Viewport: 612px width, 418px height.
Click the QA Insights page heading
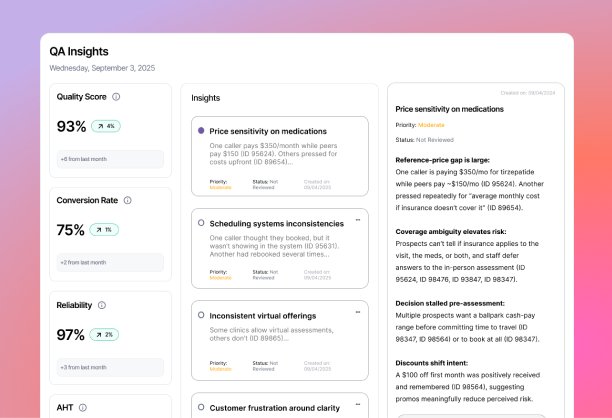(79, 52)
